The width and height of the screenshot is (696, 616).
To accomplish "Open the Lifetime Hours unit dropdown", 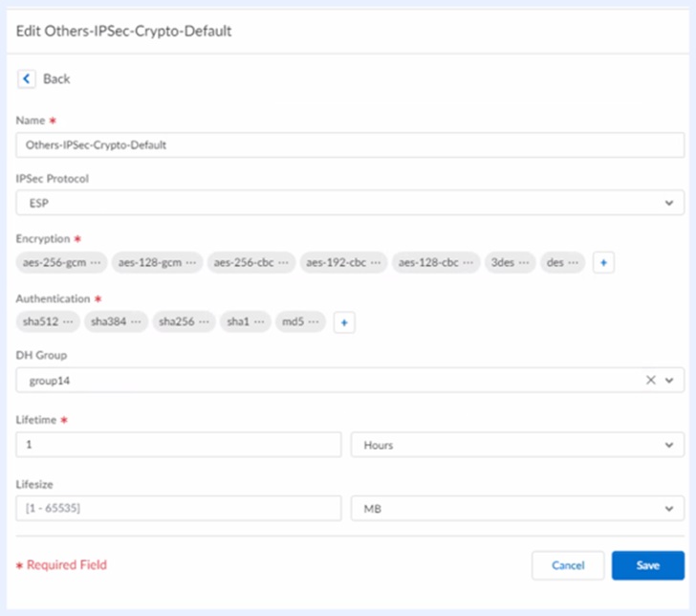I will coord(517,445).
